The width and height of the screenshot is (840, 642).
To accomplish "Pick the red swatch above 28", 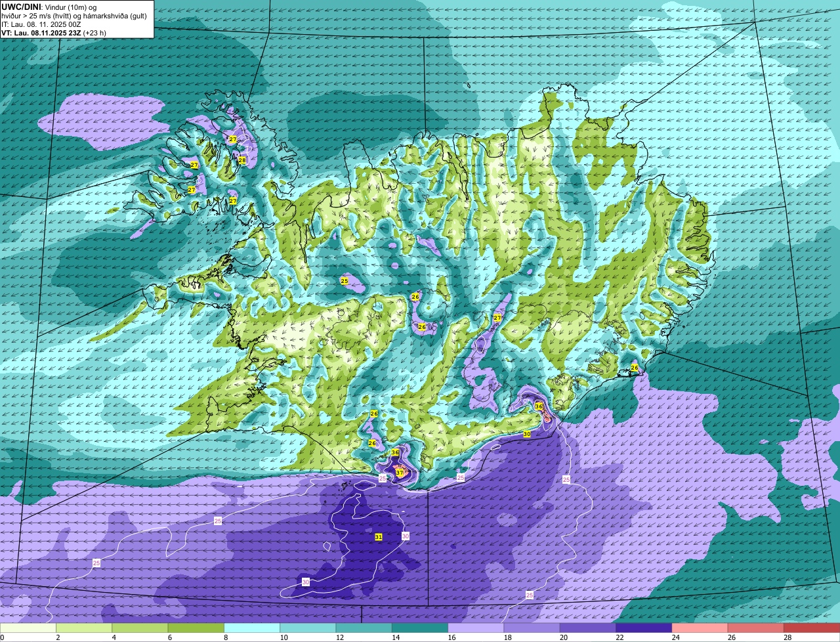I will 812,628.
